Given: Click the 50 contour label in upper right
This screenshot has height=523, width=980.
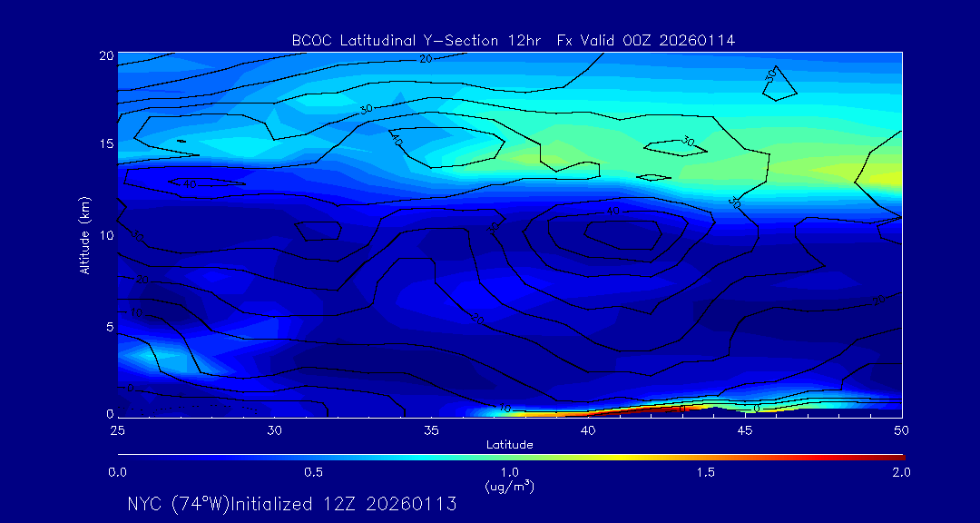Looking at the screenshot, I should pos(772,76).
